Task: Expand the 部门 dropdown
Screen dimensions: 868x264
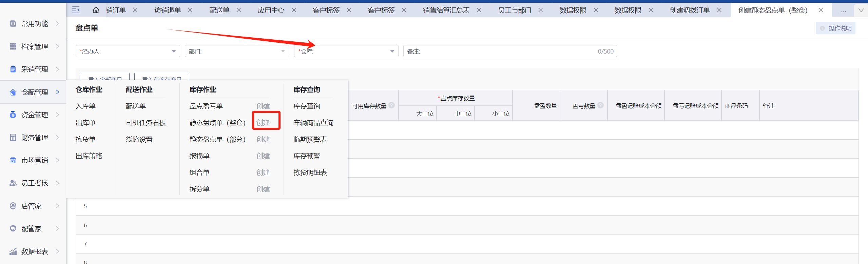Action: (x=283, y=52)
